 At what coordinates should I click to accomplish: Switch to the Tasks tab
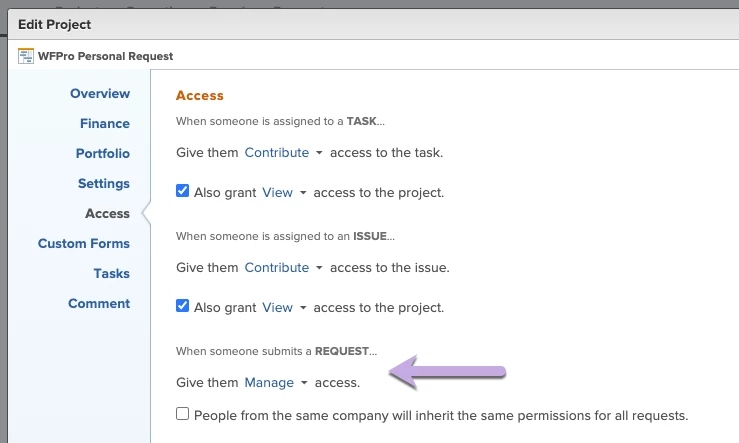pos(111,273)
